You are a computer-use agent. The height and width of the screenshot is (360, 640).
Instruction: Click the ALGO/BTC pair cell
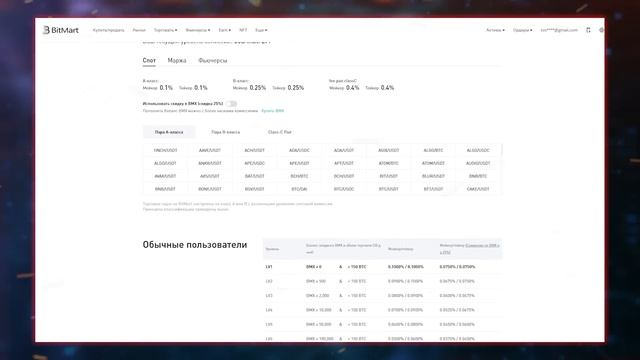433,151
